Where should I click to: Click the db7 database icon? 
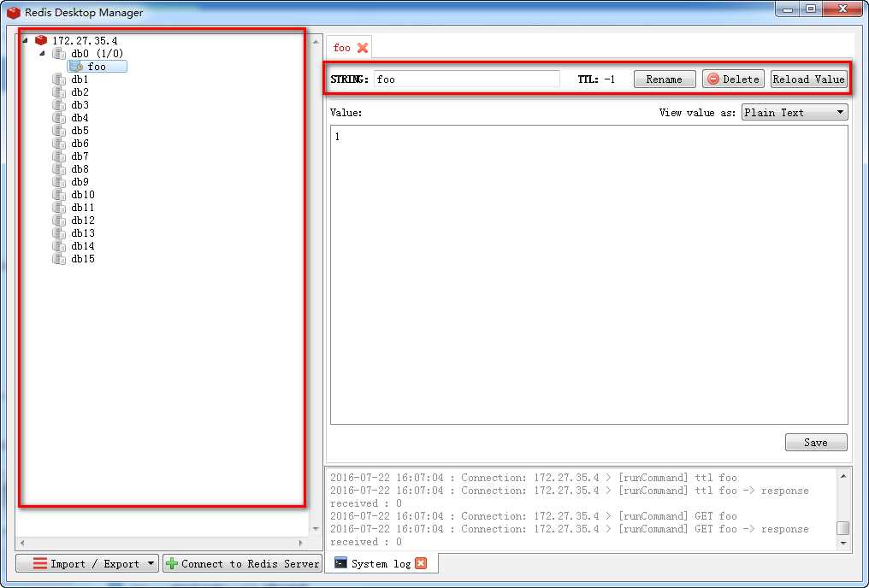point(59,156)
